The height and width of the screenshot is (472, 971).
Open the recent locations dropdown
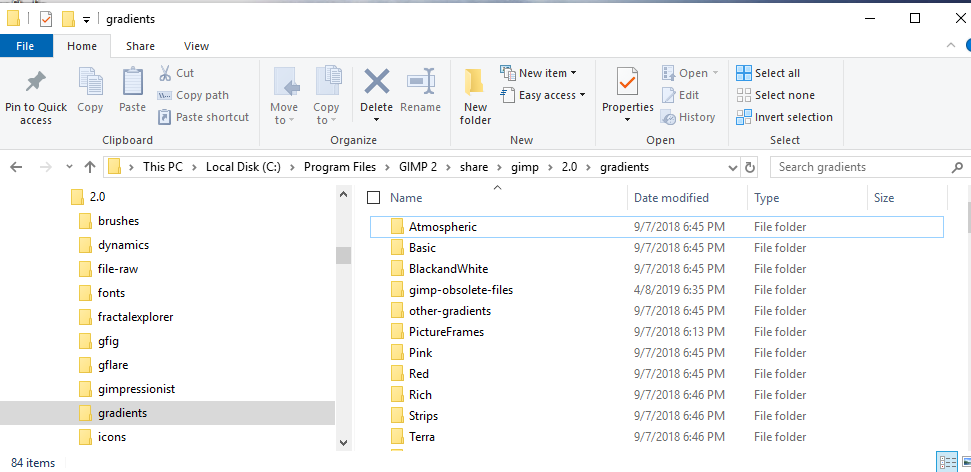[x=69, y=167]
